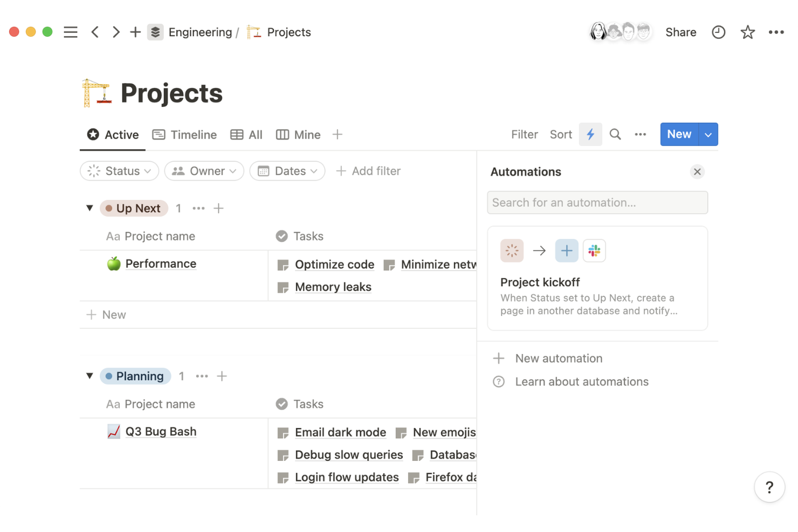This screenshot has height=532, width=798.
Task: Open database search with the magnifying glass
Action: point(615,134)
